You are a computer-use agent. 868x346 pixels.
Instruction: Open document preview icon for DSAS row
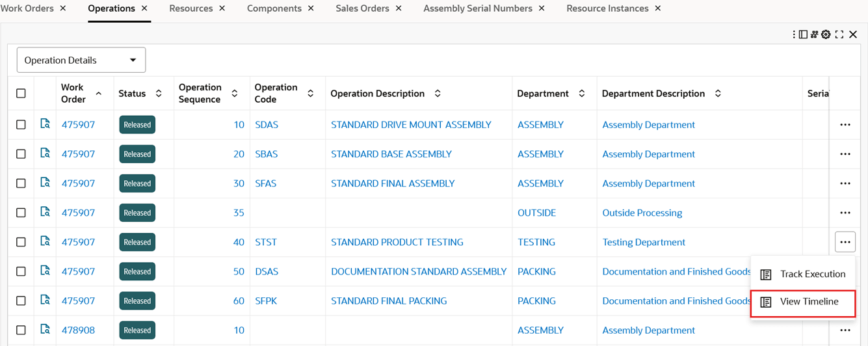coord(45,270)
